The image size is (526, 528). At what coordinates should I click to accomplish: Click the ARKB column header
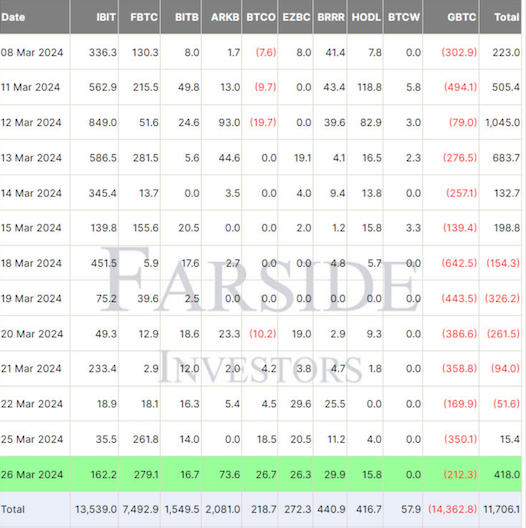tap(222, 17)
